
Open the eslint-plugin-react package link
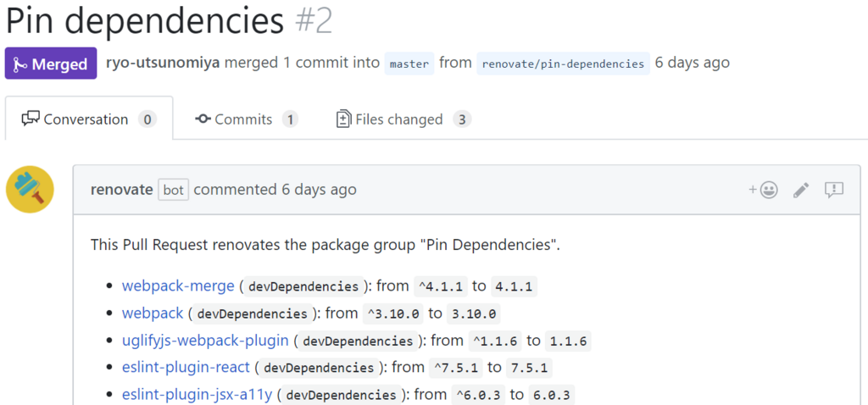(186, 367)
